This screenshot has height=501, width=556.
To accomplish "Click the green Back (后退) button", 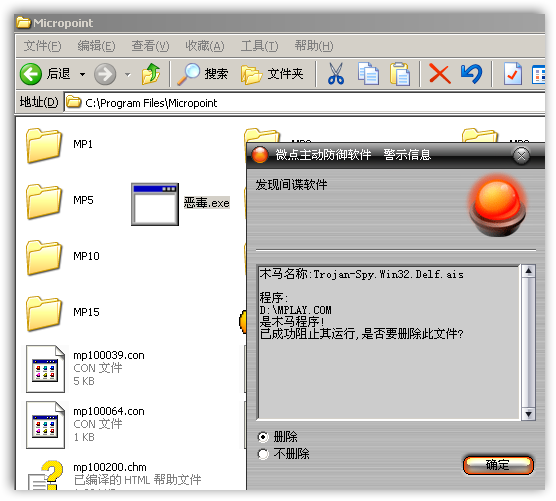I will (45, 74).
